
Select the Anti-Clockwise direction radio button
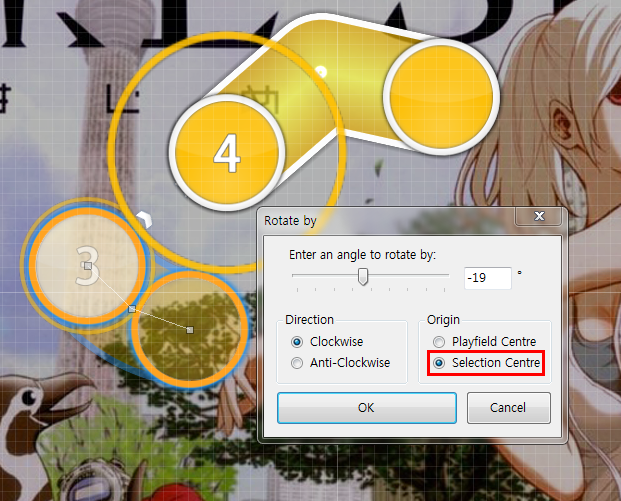[297, 363]
